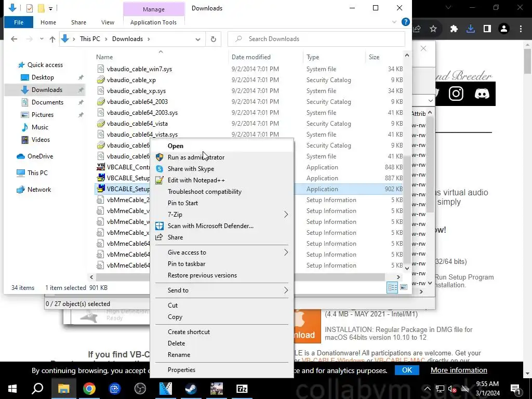Expand the ribbon with the chevron

tap(394, 22)
